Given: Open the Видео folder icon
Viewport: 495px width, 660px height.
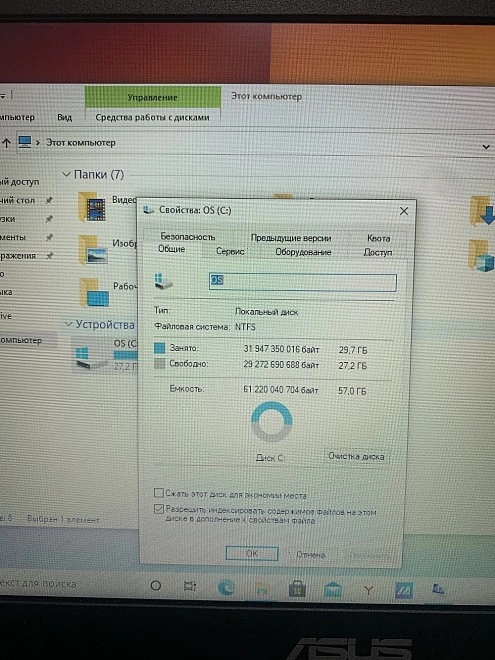Looking at the screenshot, I should [92, 206].
